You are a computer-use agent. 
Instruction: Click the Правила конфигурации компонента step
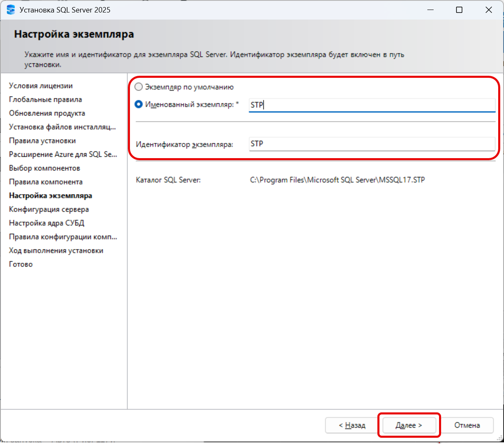point(63,237)
